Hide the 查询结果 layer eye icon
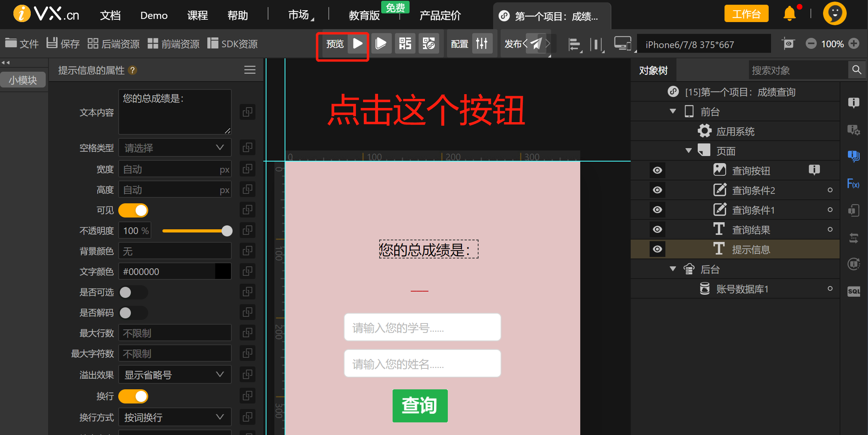This screenshot has width=868, height=435. 657,230
